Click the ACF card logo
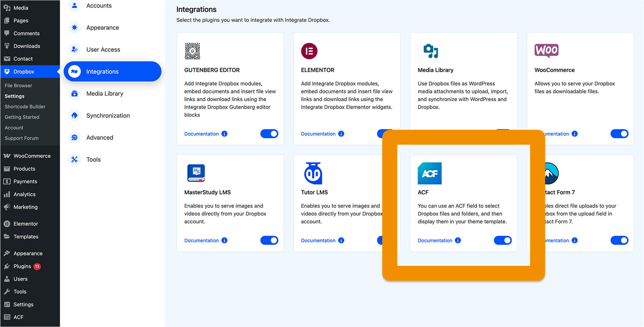 pos(430,173)
